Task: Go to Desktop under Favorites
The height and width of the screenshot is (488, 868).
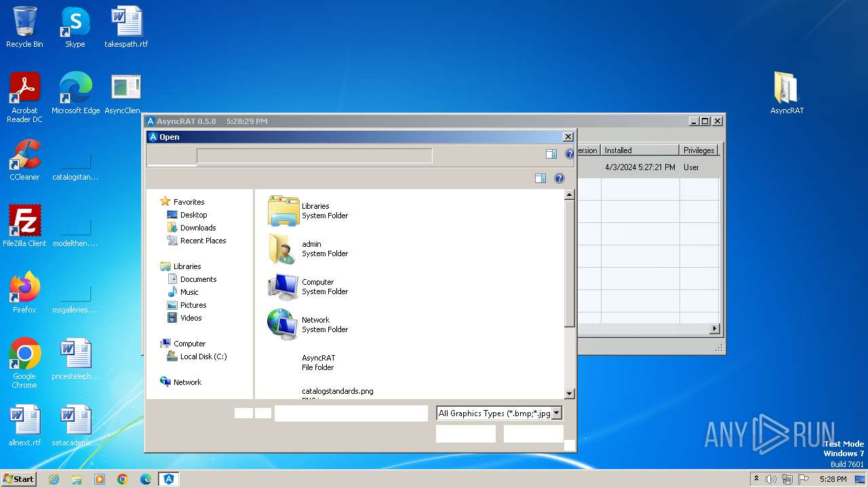Action: 187,215
